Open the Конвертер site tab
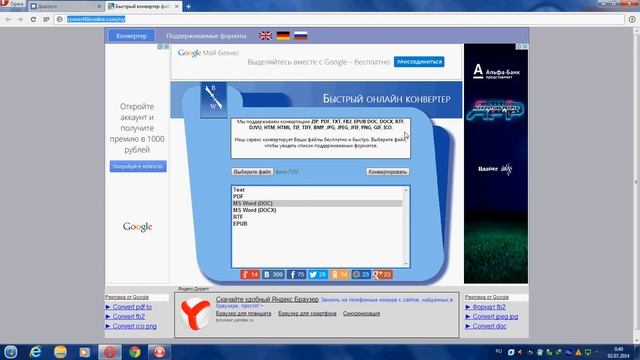Screen dimensions: 640x360 point(131,36)
